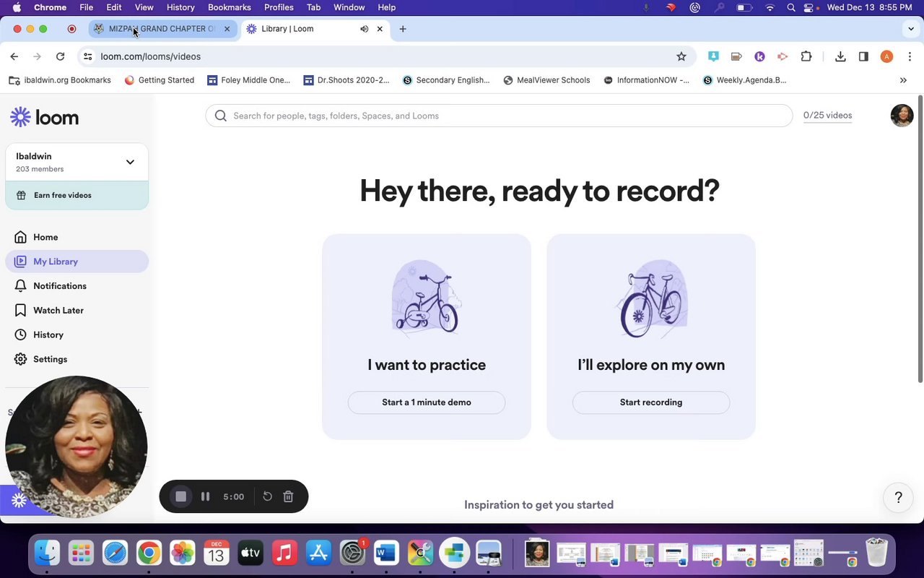Image resolution: width=924 pixels, height=578 pixels.
Task: Click Earn free videos banner
Action: 77,195
